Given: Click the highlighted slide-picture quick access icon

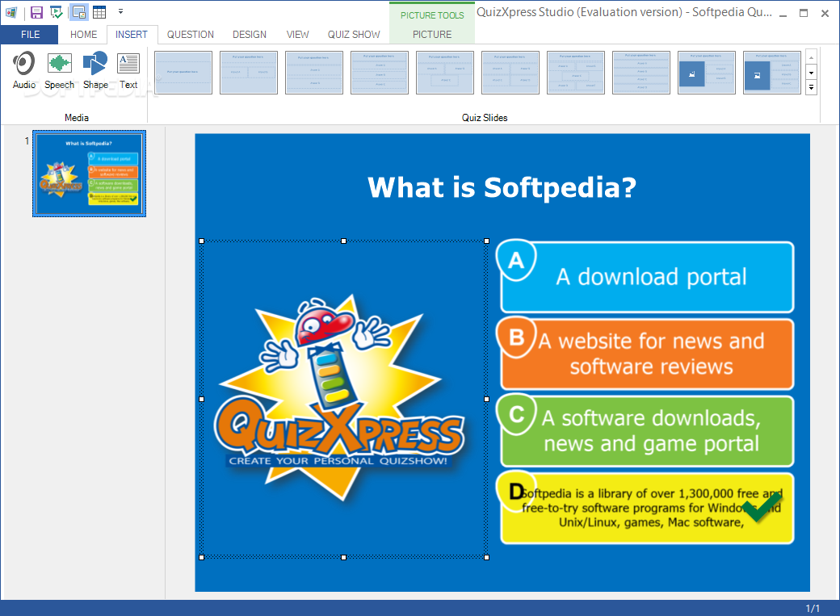Looking at the screenshot, I should click(79, 12).
